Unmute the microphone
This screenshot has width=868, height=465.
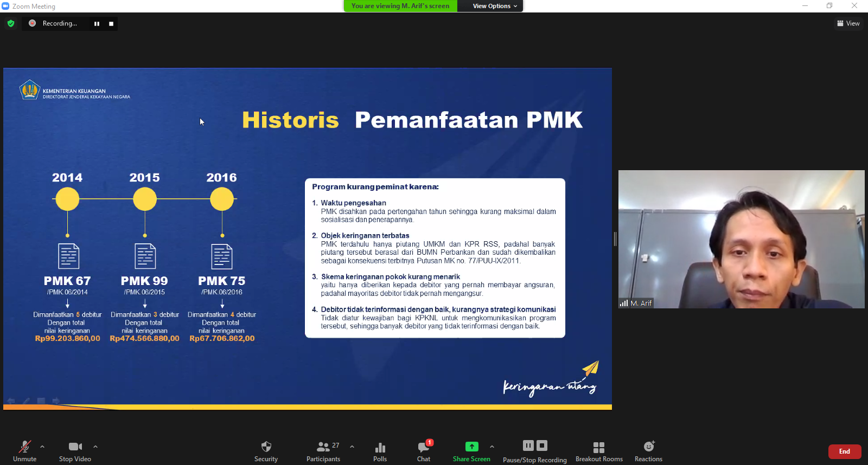pos(25,450)
